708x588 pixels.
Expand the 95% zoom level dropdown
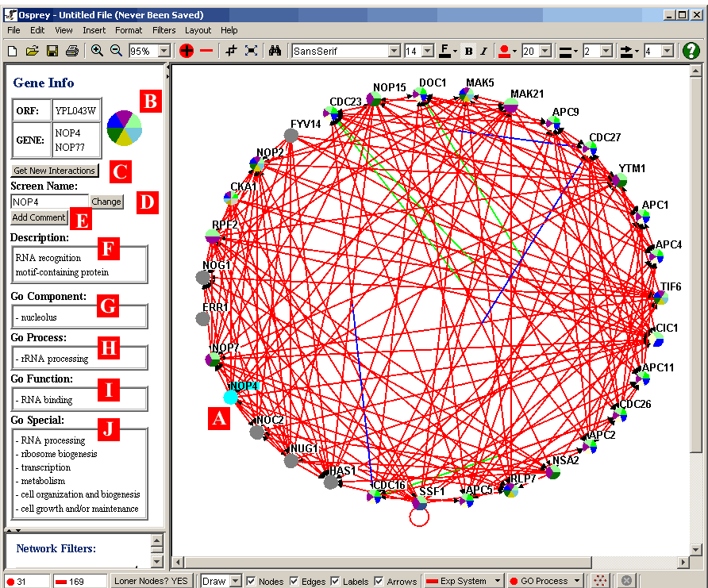[x=164, y=51]
